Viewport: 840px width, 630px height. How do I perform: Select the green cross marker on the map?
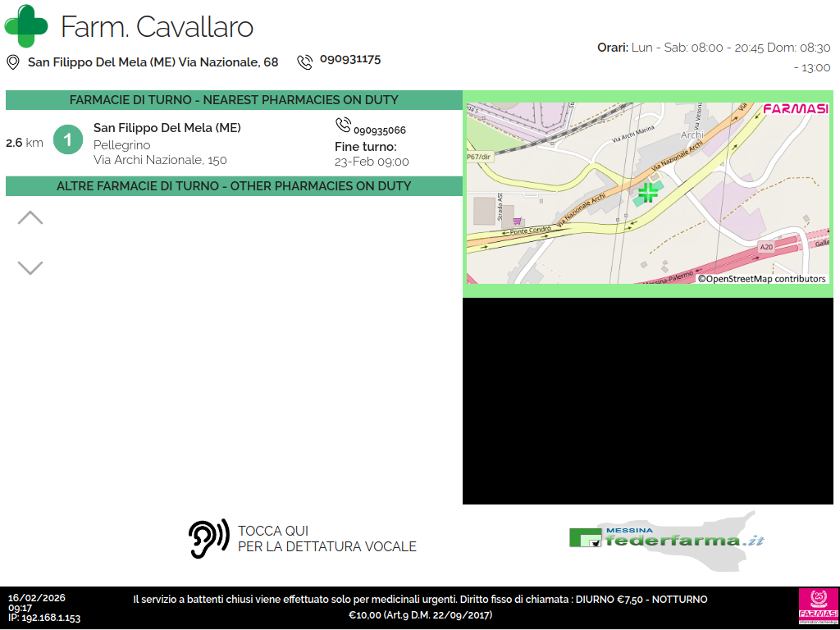tap(648, 194)
